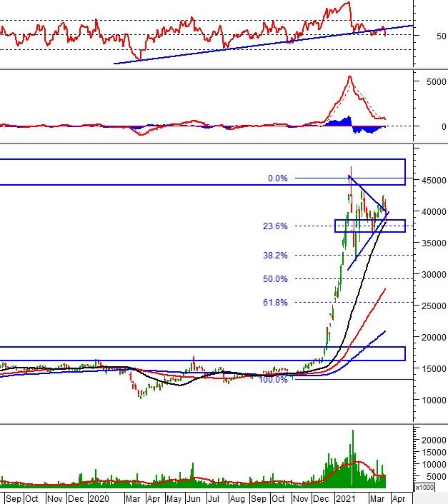Click the 61.8% Fibonacci retracement label

(x=275, y=303)
